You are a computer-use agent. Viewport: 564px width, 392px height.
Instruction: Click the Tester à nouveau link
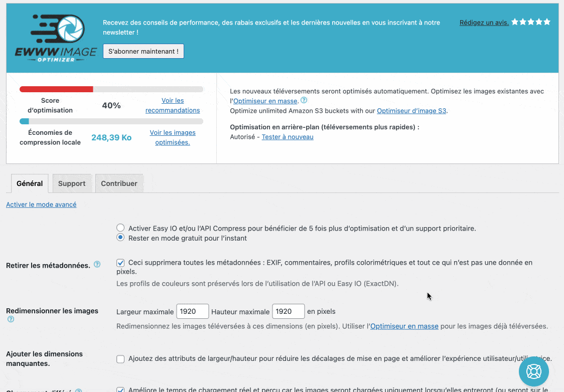coord(287,136)
